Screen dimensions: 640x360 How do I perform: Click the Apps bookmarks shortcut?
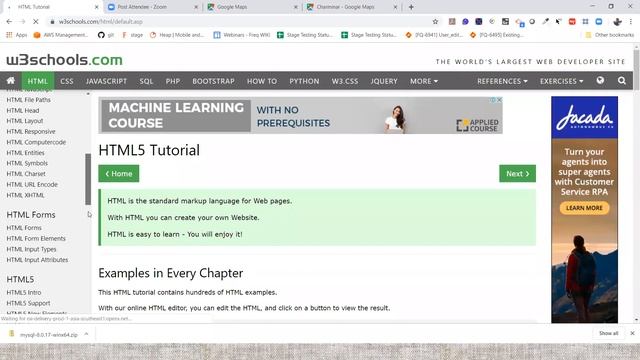tap(16, 35)
